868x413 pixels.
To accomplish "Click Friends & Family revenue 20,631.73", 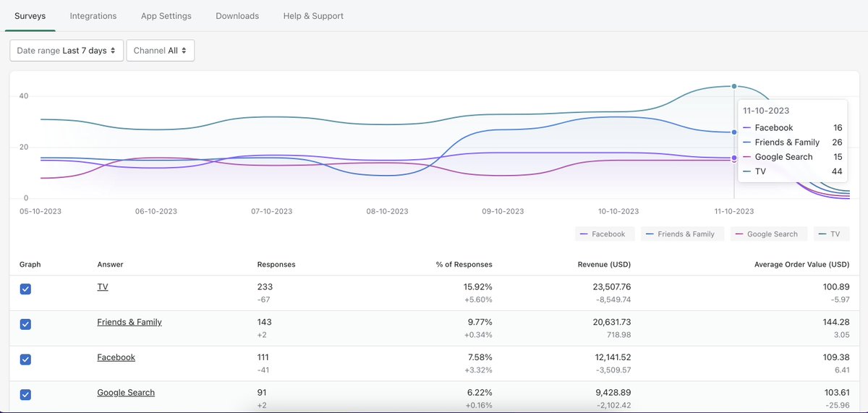I will click(x=611, y=322).
